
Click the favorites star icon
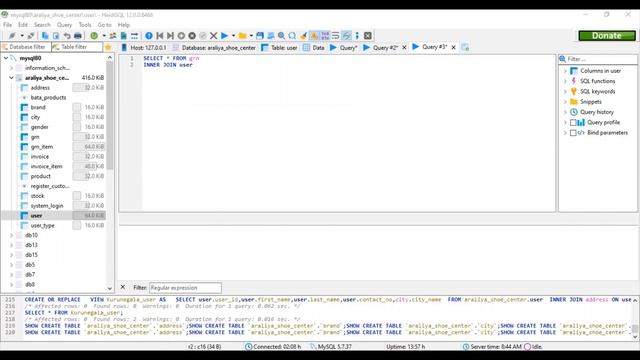108,47
